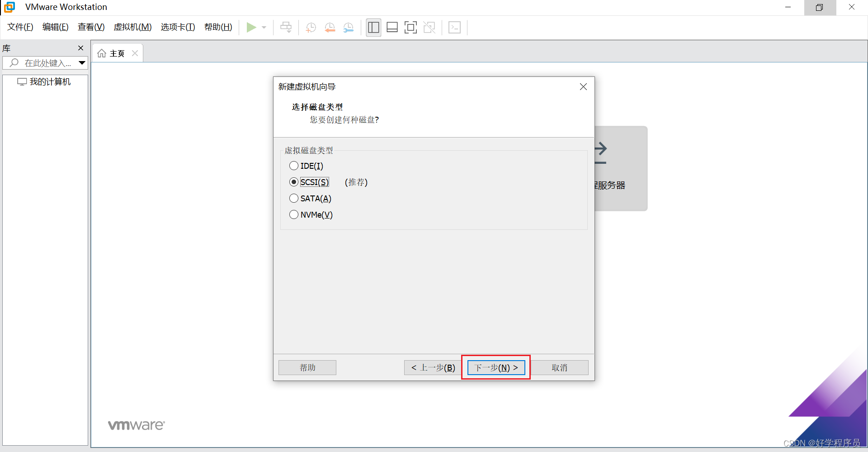
Task: Toggle the thumbnail bar view icon
Action: point(392,28)
